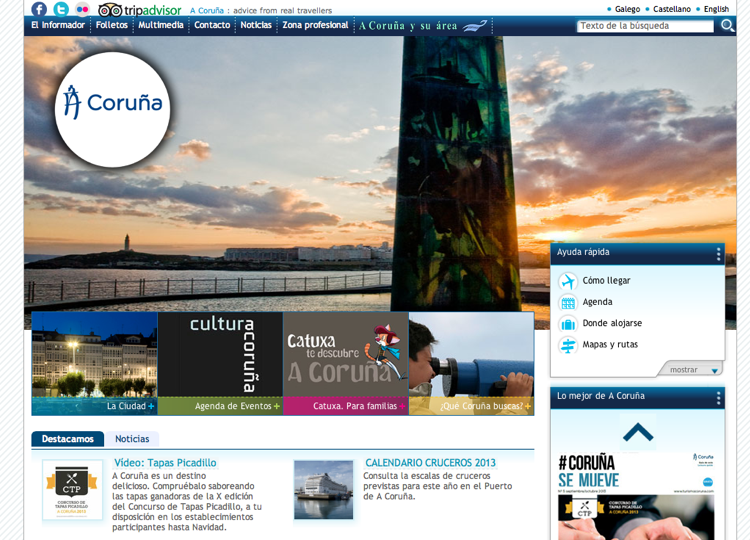
Task: Click the suitcase icon for Donde alojarse
Action: coord(568,324)
